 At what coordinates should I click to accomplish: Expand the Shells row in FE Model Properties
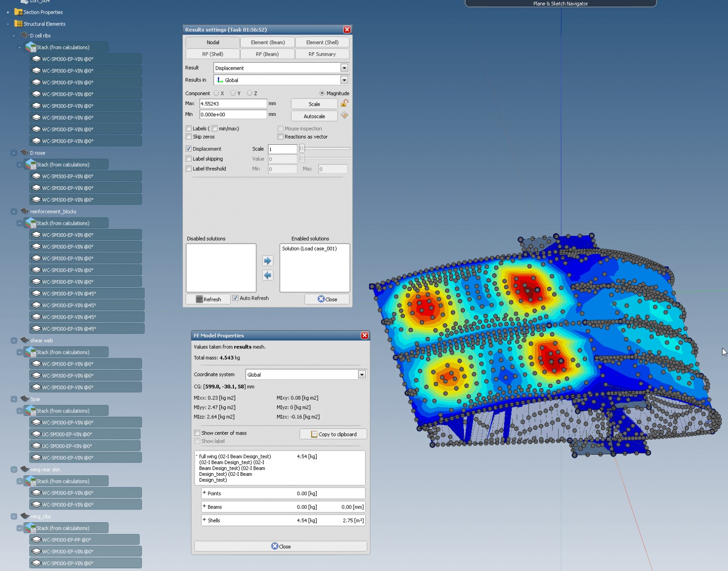click(x=204, y=520)
